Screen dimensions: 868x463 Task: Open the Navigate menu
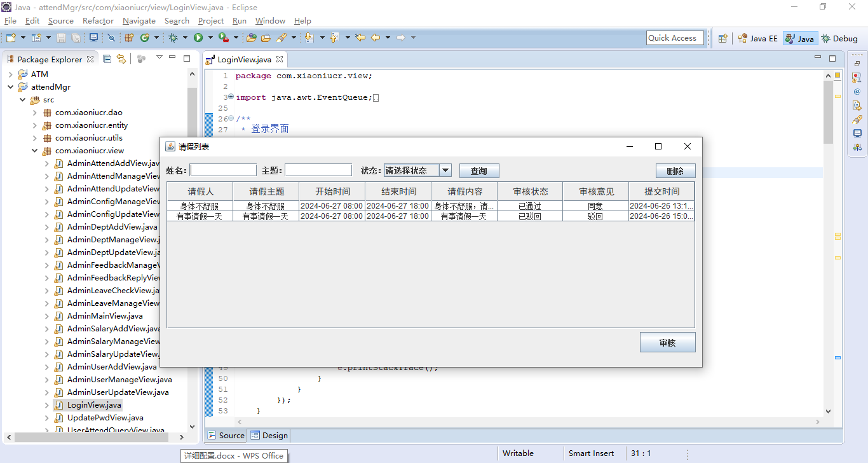(139, 21)
